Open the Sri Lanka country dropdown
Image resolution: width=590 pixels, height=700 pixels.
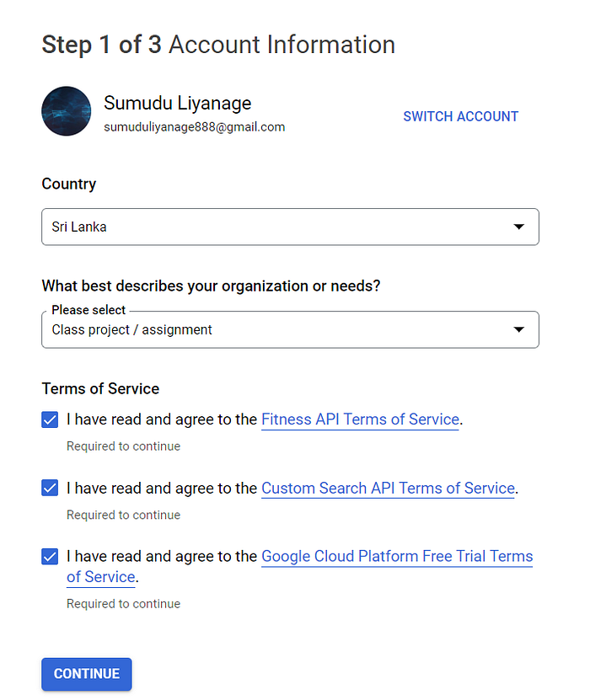point(290,227)
